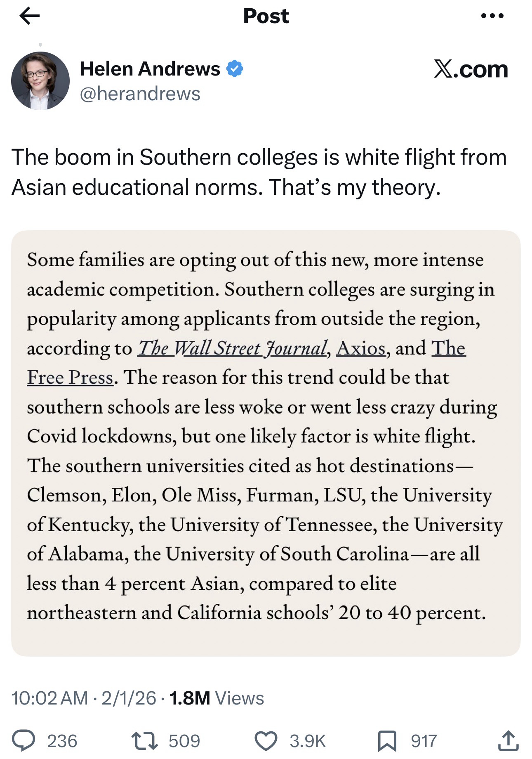Click the blue verified badge

235,69
